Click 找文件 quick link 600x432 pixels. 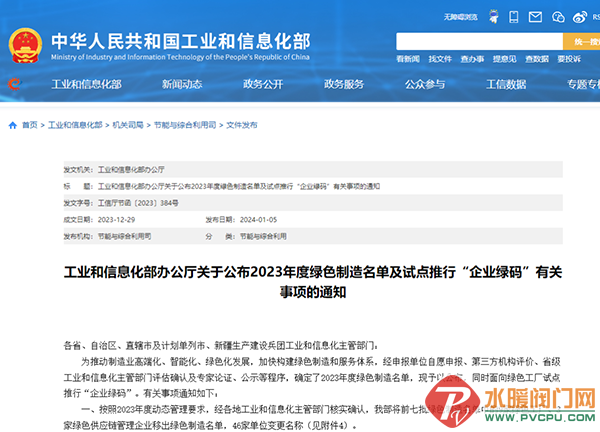440,59
